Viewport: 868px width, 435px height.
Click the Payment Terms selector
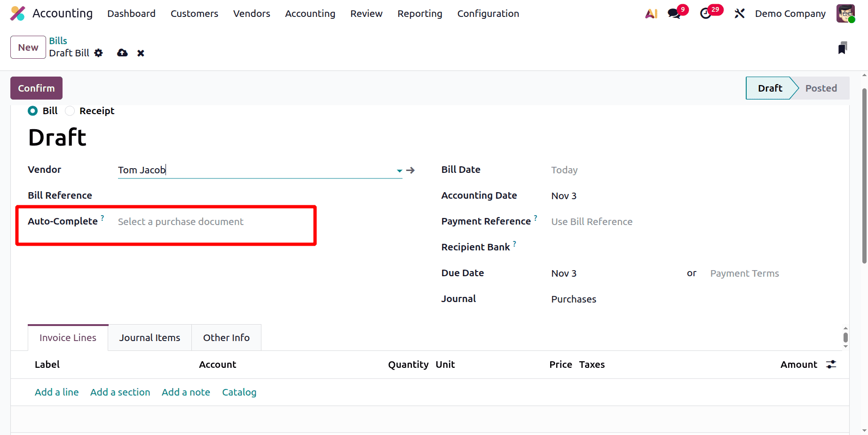coord(744,273)
